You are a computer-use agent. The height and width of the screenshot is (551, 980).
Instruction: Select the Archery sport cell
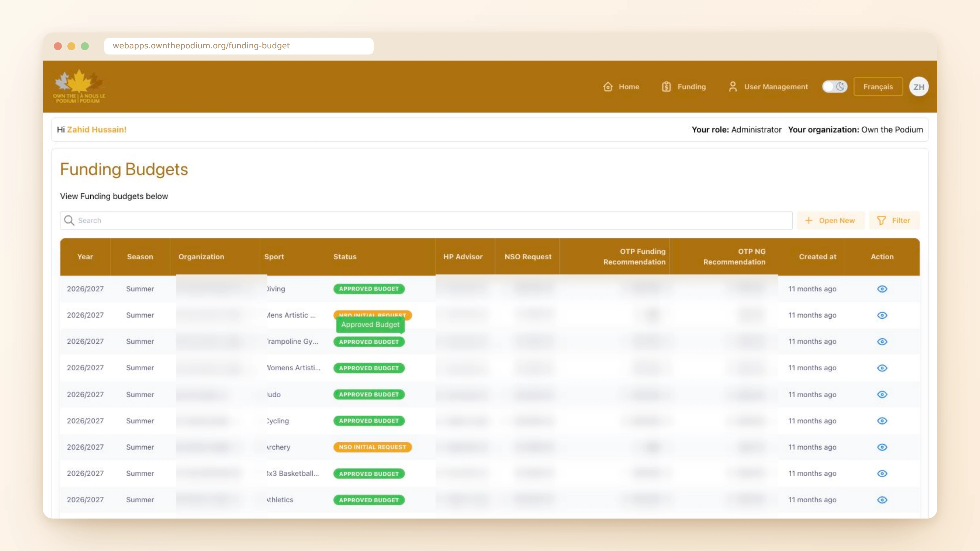coord(278,447)
